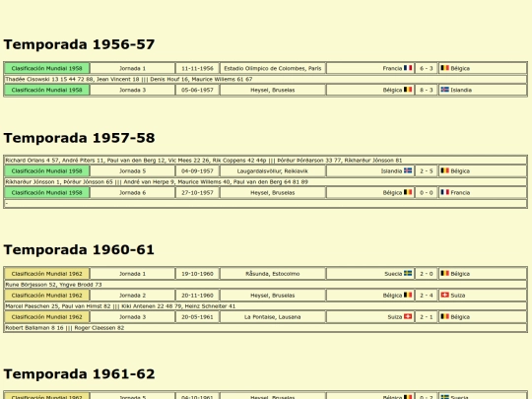The height and width of the screenshot is (399, 532).
Task: Click the scorers line starting 'Rune Börjesson'
Action: [265, 285]
